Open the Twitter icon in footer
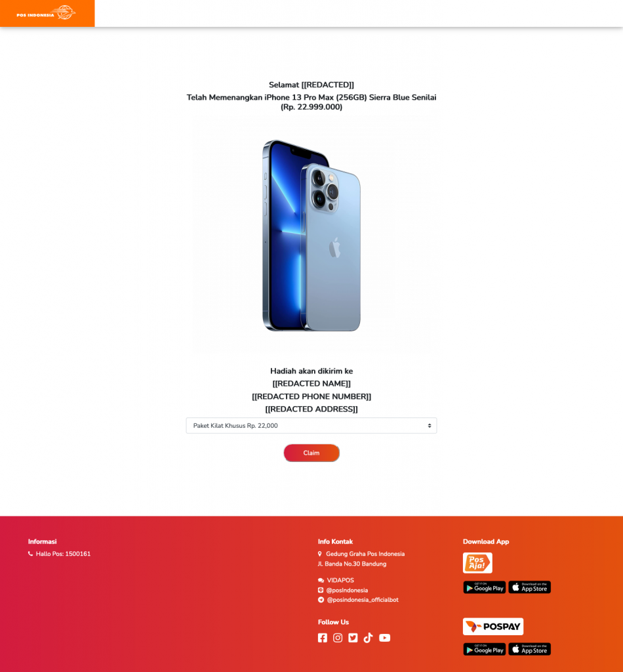 click(353, 638)
